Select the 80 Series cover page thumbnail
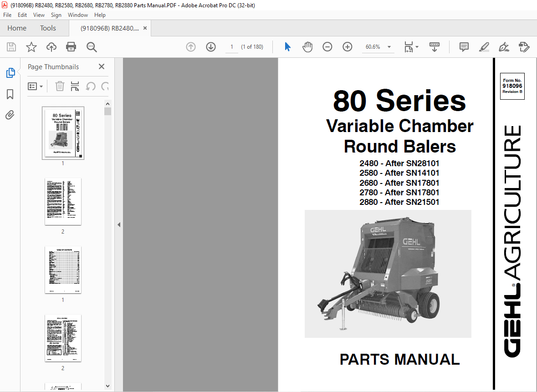The height and width of the screenshot is (392, 537). coord(63,133)
